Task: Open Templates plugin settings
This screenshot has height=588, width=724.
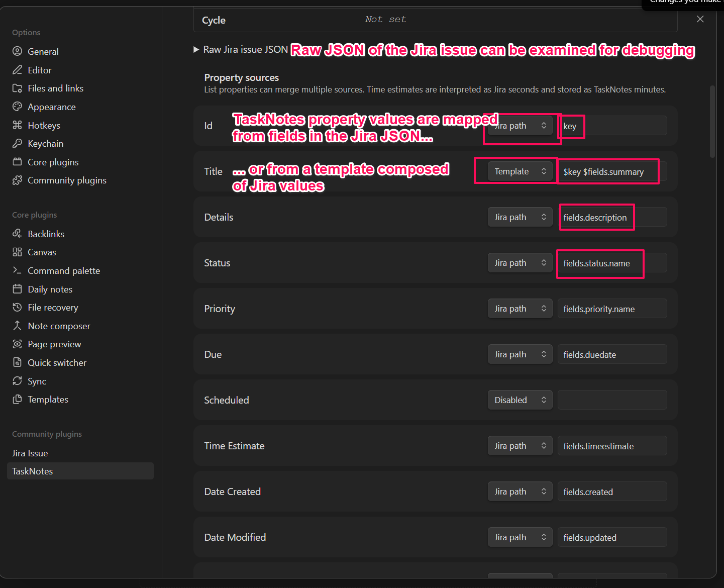Action: 80,399
